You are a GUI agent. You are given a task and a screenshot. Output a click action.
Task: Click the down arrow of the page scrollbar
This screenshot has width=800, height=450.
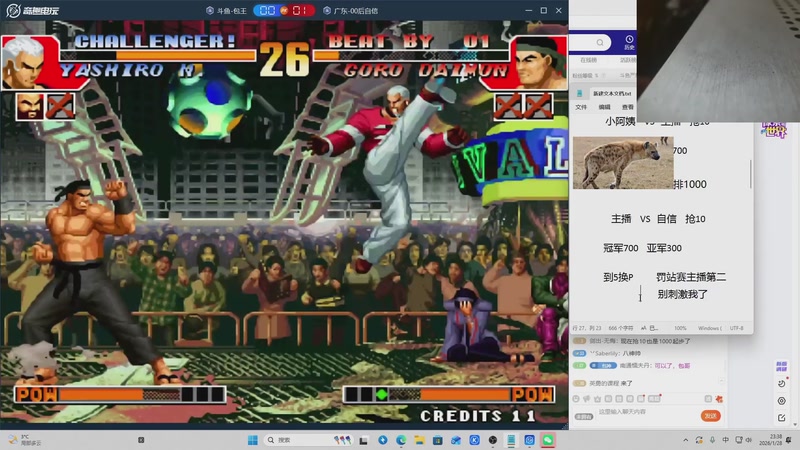pos(796,424)
